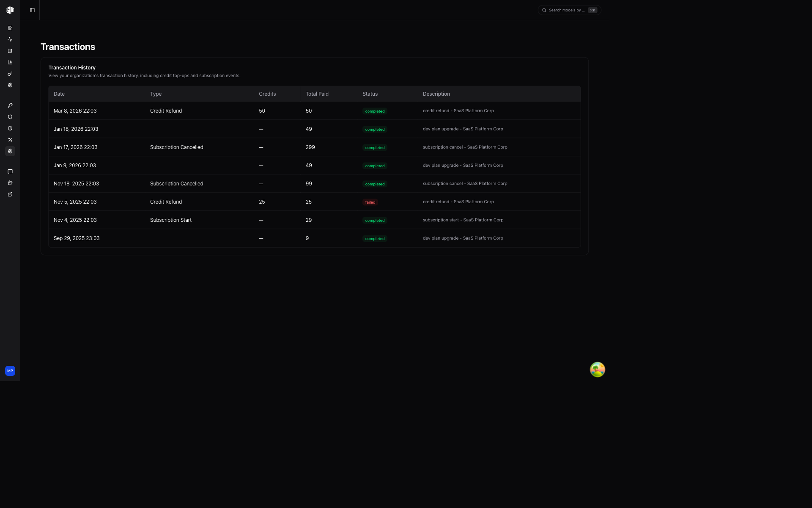The width and height of the screenshot is (812, 508).
Task: Click the Search models input field
Action: tap(567, 10)
